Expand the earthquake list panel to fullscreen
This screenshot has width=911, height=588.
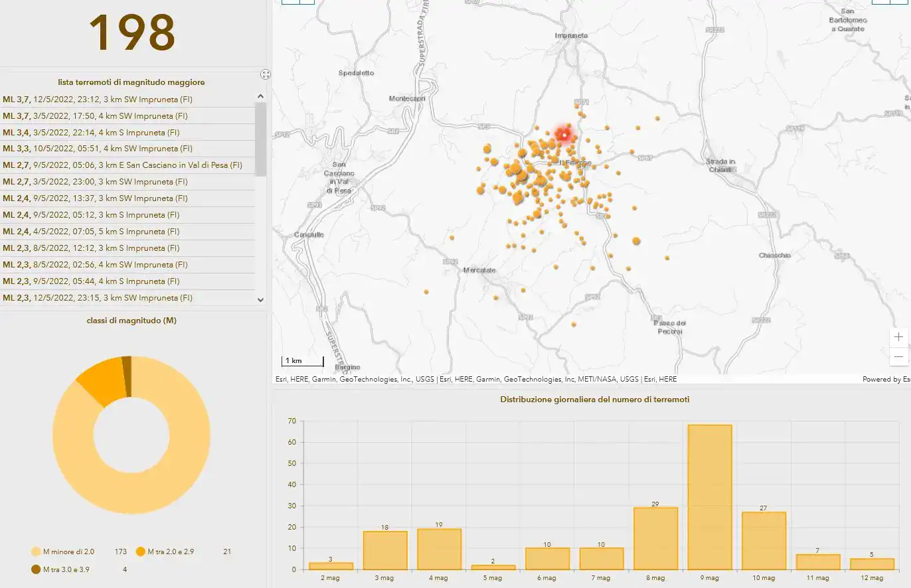(266, 74)
